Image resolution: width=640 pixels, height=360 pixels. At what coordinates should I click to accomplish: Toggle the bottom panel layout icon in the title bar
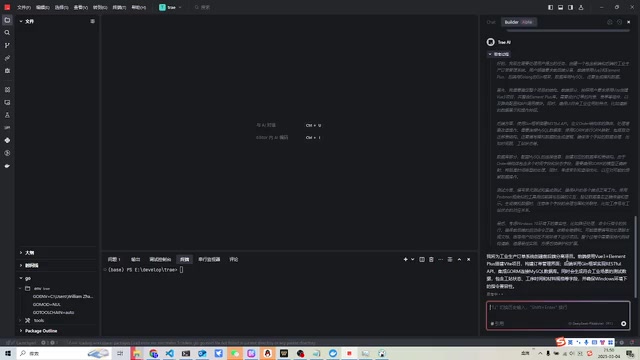560,7
